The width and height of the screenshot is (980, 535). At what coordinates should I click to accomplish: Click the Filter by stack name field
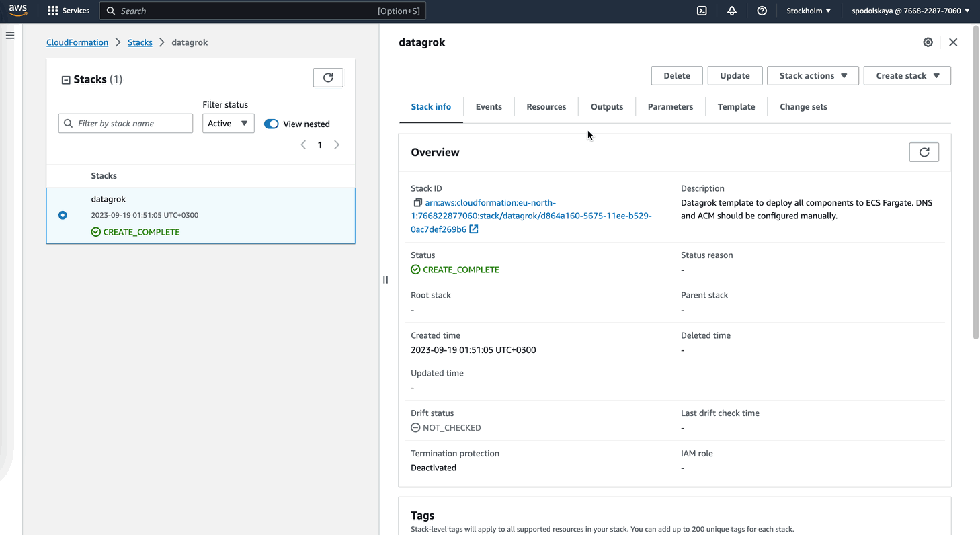125,123
